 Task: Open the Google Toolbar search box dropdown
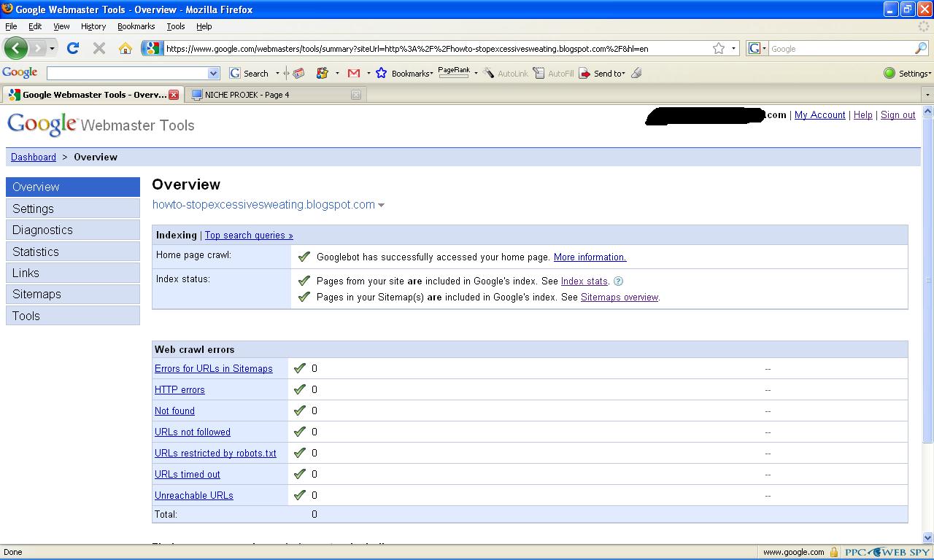tap(214, 73)
